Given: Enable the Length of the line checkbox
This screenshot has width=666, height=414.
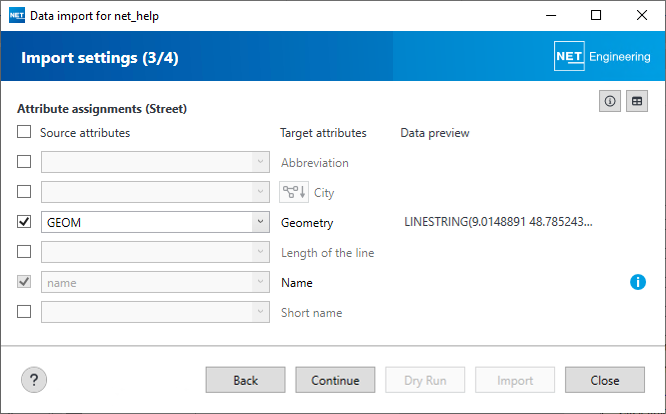Looking at the screenshot, I should 24,252.
